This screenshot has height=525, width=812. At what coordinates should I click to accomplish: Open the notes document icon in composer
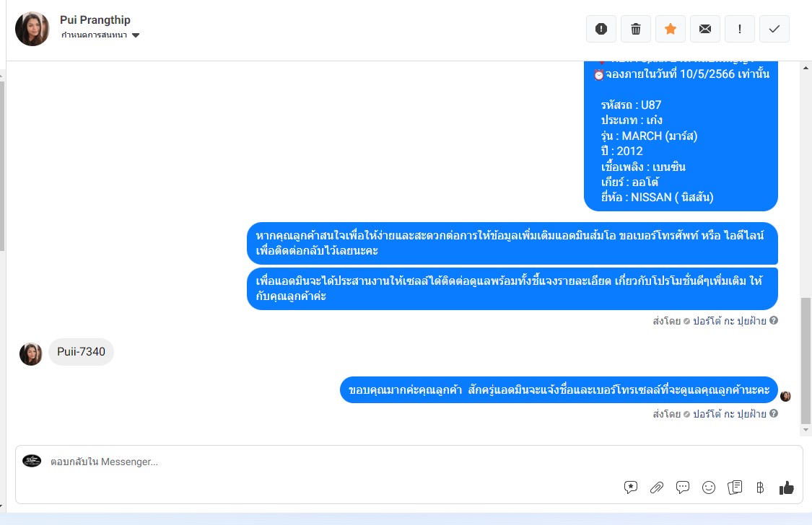pos(734,487)
